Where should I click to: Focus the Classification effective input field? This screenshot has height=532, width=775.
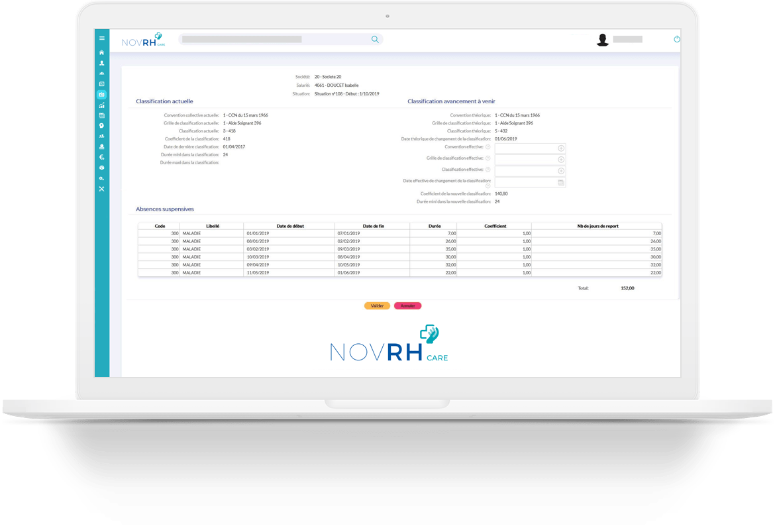pyautogui.click(x=530, y=171)
